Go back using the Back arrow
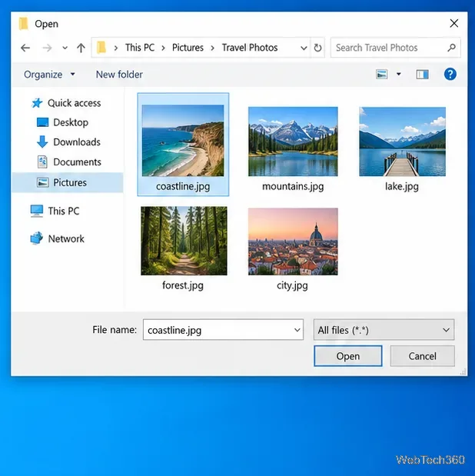Screen dimensions: 475x476 click(25, 48)
